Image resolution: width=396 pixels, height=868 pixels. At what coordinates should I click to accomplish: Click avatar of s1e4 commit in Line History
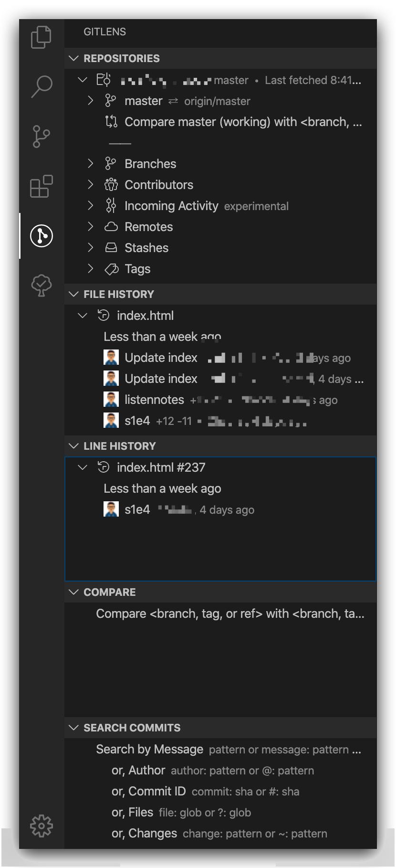111,509
